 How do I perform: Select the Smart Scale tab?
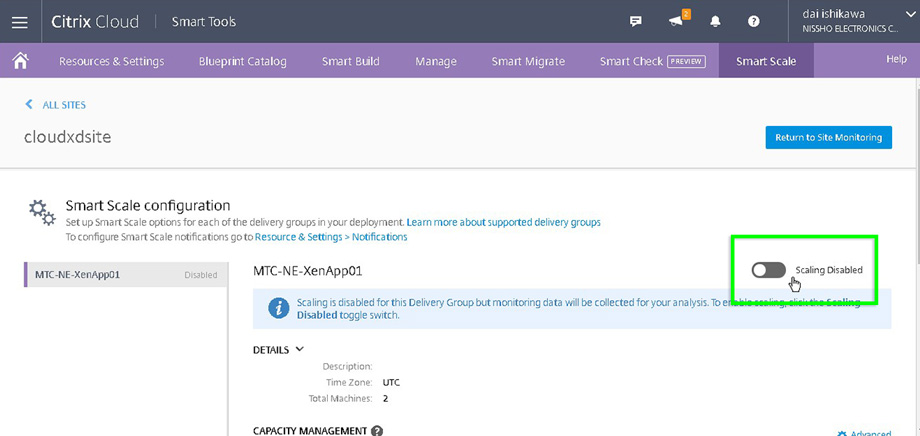tap(766, 61)
